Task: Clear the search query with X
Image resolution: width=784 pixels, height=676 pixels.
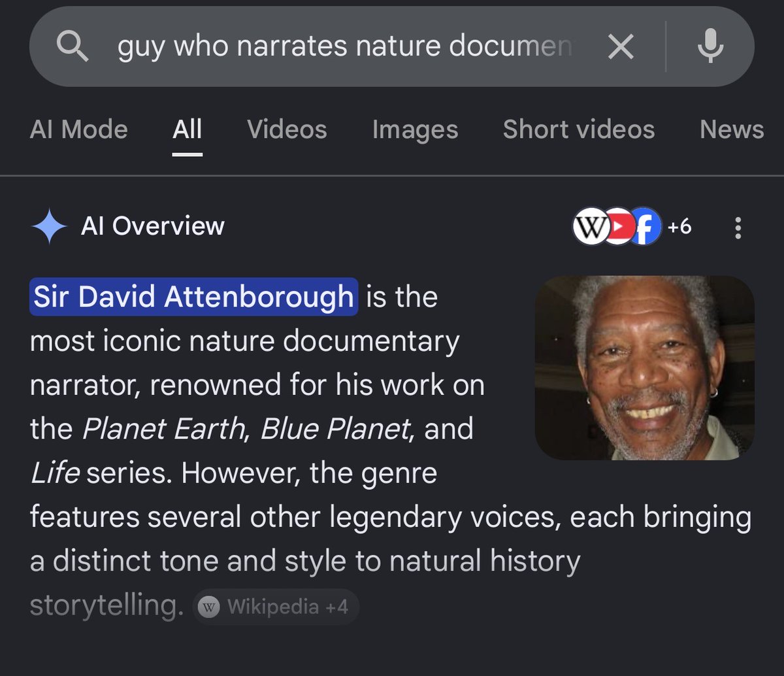Action: 621,47
